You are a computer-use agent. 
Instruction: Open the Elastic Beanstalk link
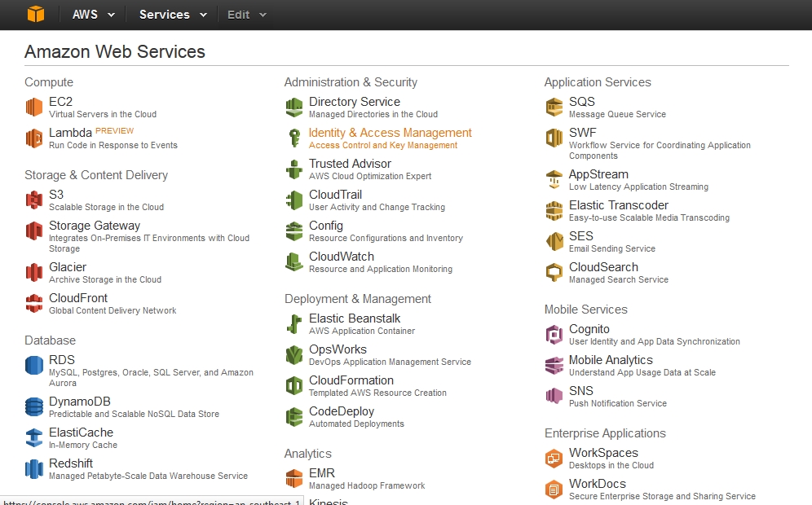(355, 318)
